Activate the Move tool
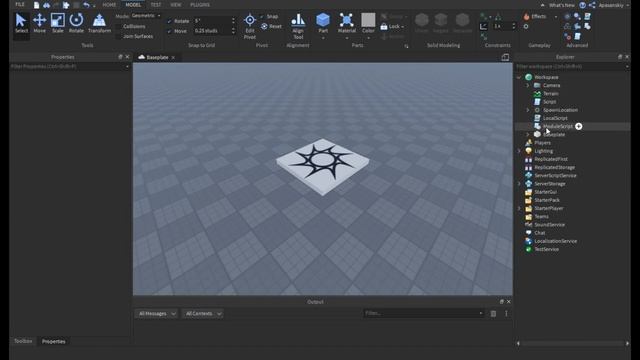Screen dimensions: 640x360 [x=40, y=23]
